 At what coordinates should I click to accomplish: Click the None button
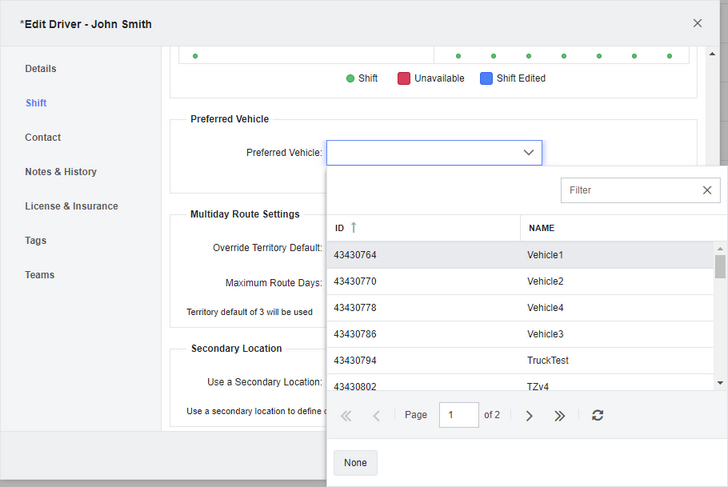click(x=355, y=463)
